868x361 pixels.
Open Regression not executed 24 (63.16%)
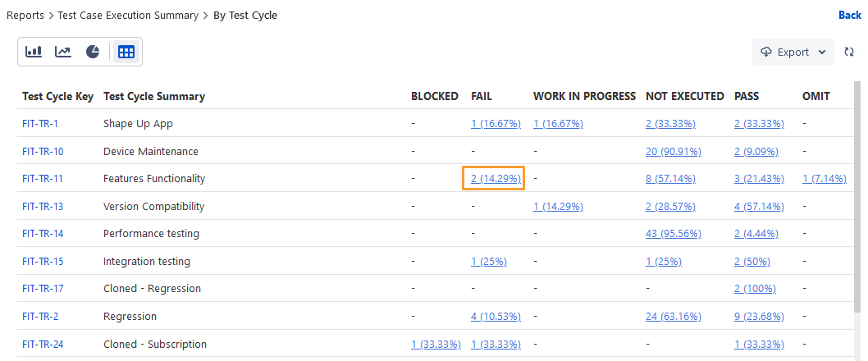[673, 317]
